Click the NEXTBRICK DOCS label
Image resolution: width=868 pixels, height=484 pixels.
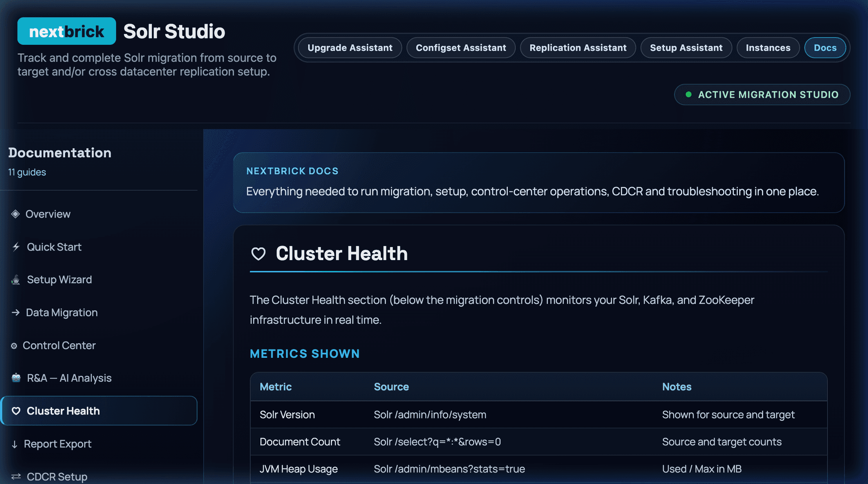point(292,171)
